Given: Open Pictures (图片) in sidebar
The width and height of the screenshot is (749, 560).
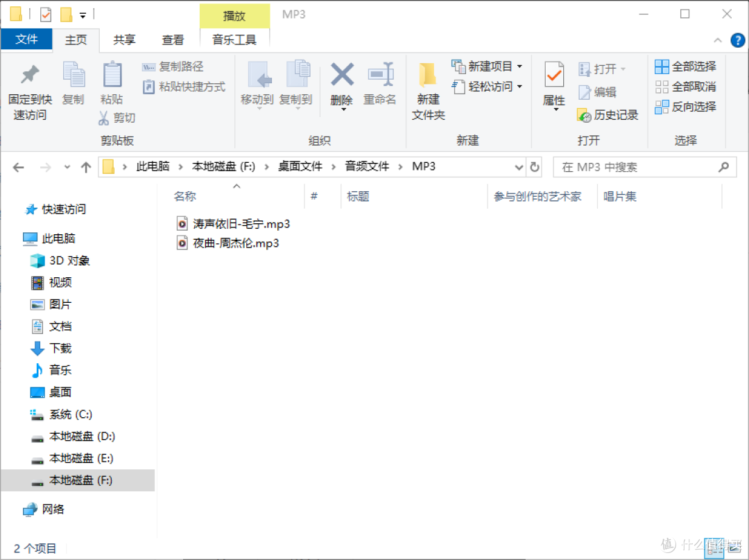Looking at the screenshot, I should click(51, 304).
